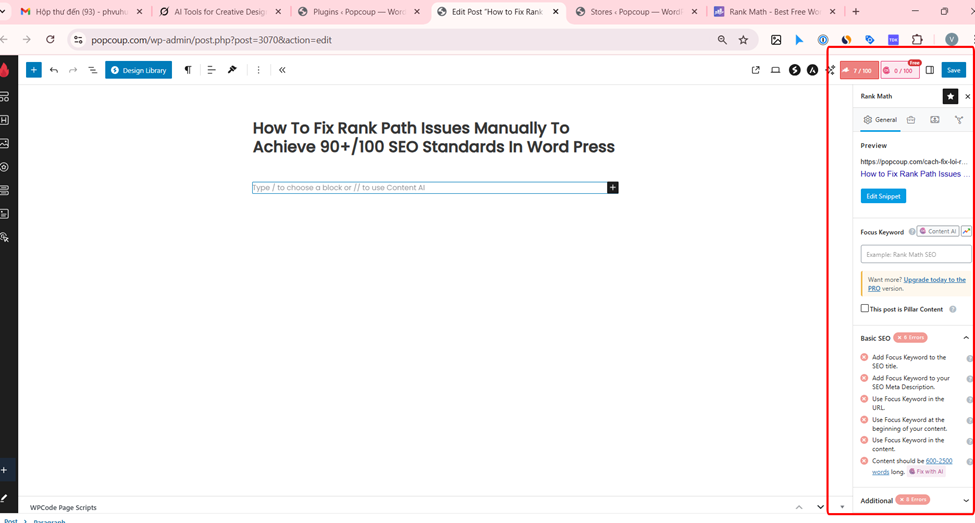Click the pin/brush styles icon in toolbar
The width and height of the screenshot is (975, 523).
(232, 70)
